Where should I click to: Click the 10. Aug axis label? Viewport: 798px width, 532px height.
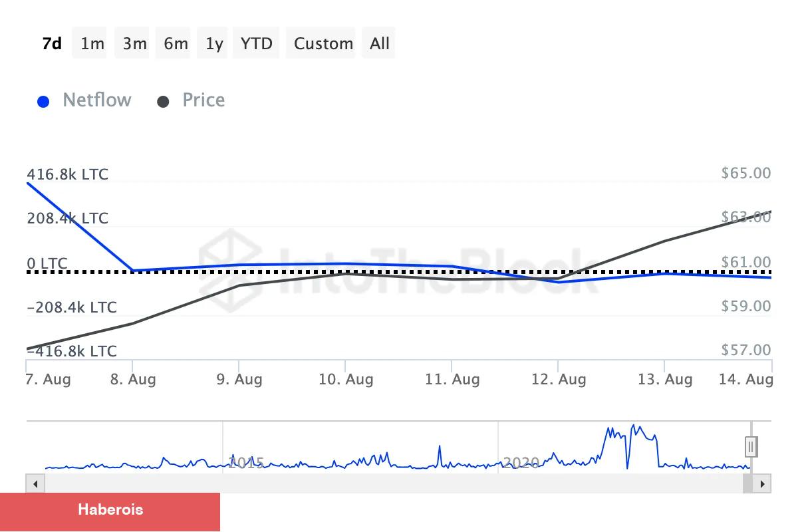tap(346, 380)
